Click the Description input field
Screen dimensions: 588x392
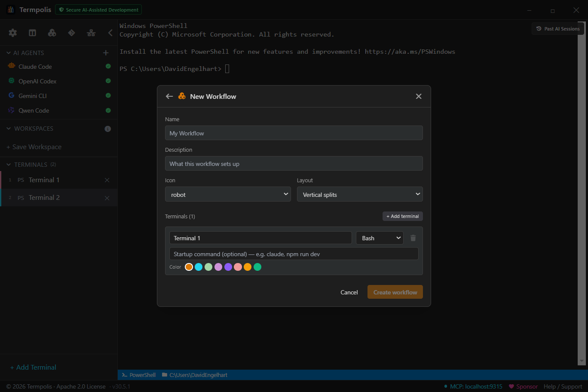294,164
